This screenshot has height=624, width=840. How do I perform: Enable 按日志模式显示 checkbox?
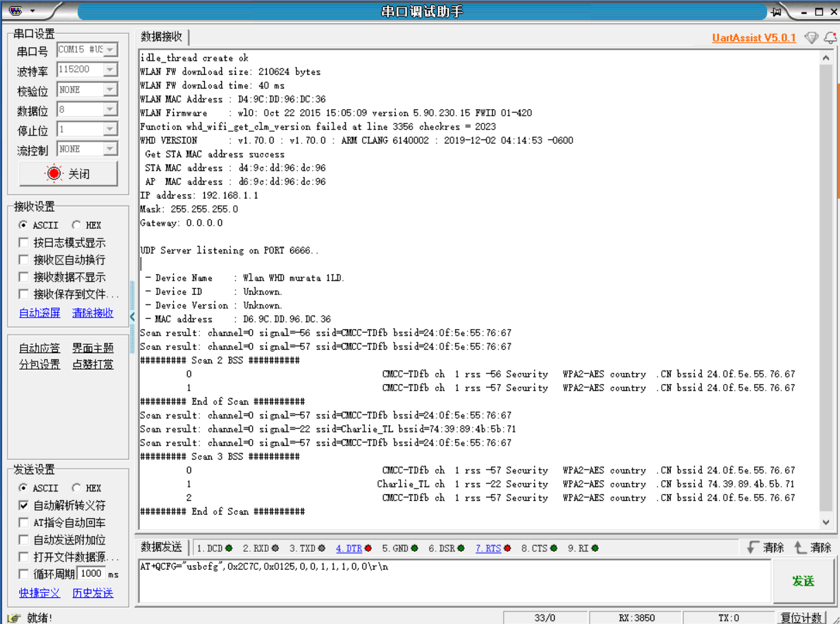[23, 243]
